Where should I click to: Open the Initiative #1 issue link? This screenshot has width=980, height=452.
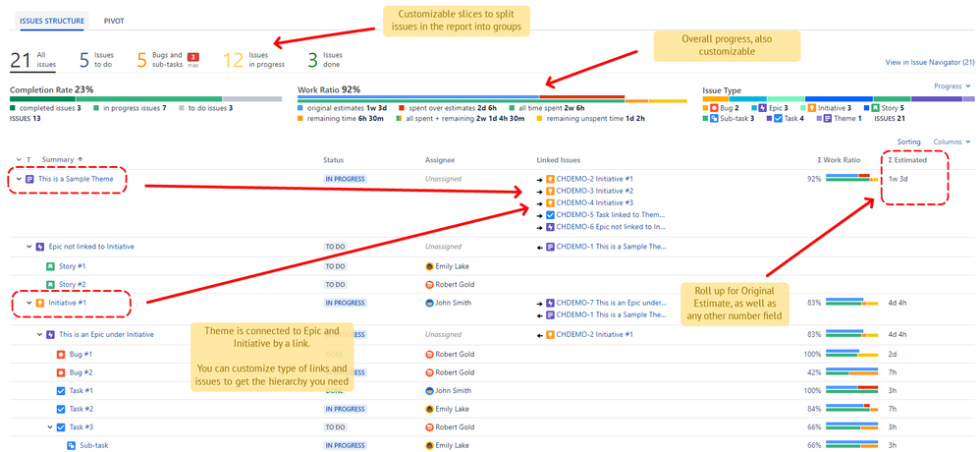click(67, 304)
